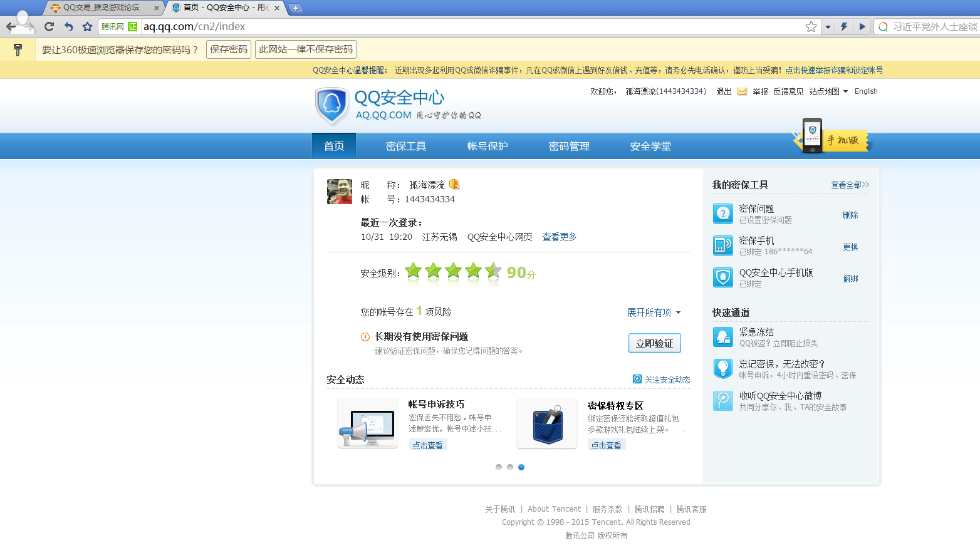
Task: Click 点击快速举报诈骗和锁定帐号 link
Action: pos(834,70)
